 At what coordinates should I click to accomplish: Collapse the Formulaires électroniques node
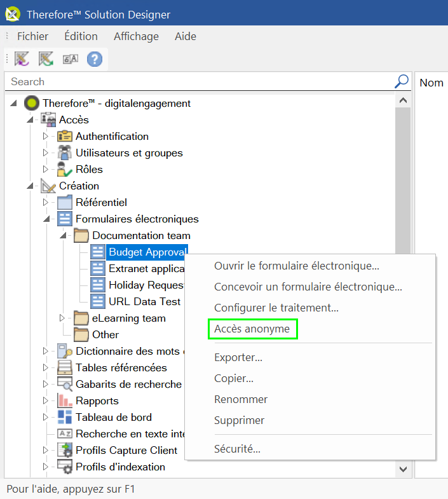click(x=46, y=219)
